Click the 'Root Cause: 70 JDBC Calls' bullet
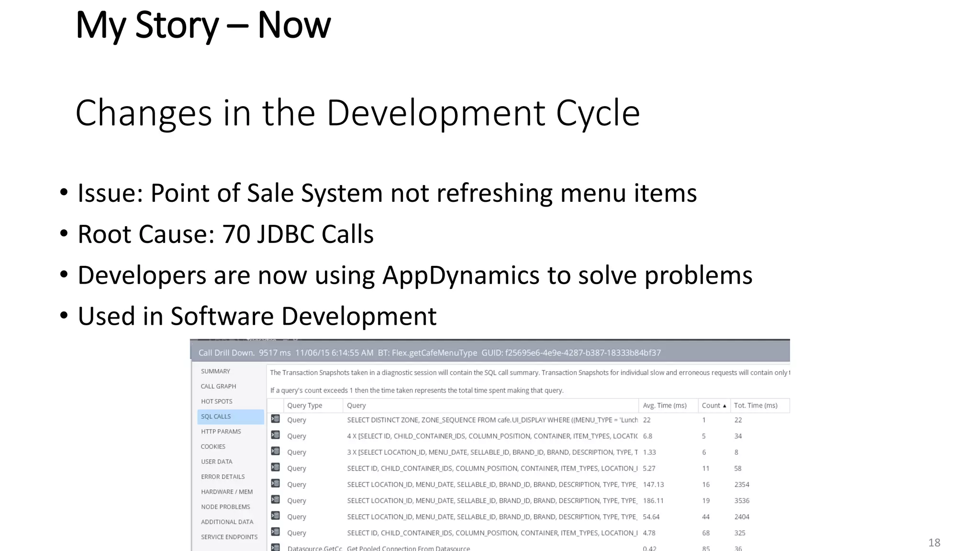The image size is (980, 551). pyautogui.click(x=225, y=234)
